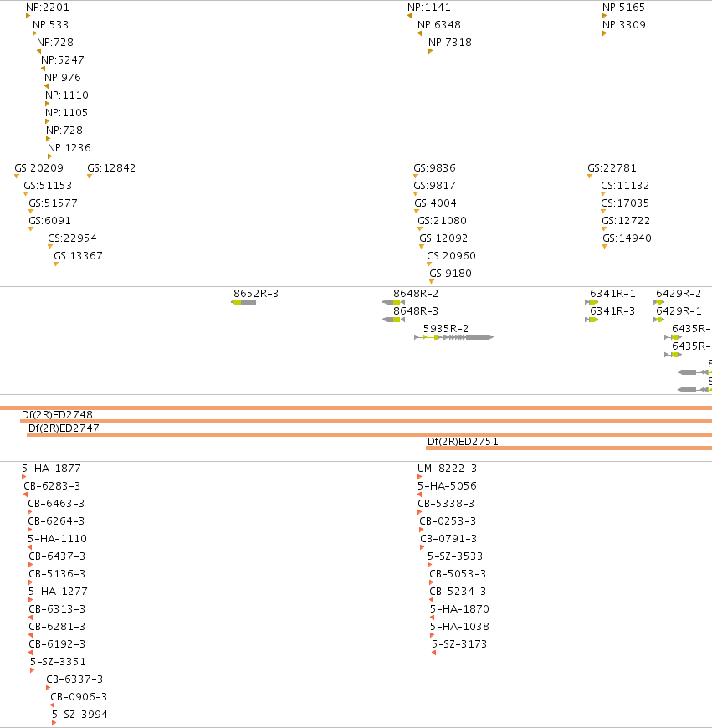Screen dimensions: 712x728
Task: Open the 5-HA-1110 feature label
Action: [57, 539]
